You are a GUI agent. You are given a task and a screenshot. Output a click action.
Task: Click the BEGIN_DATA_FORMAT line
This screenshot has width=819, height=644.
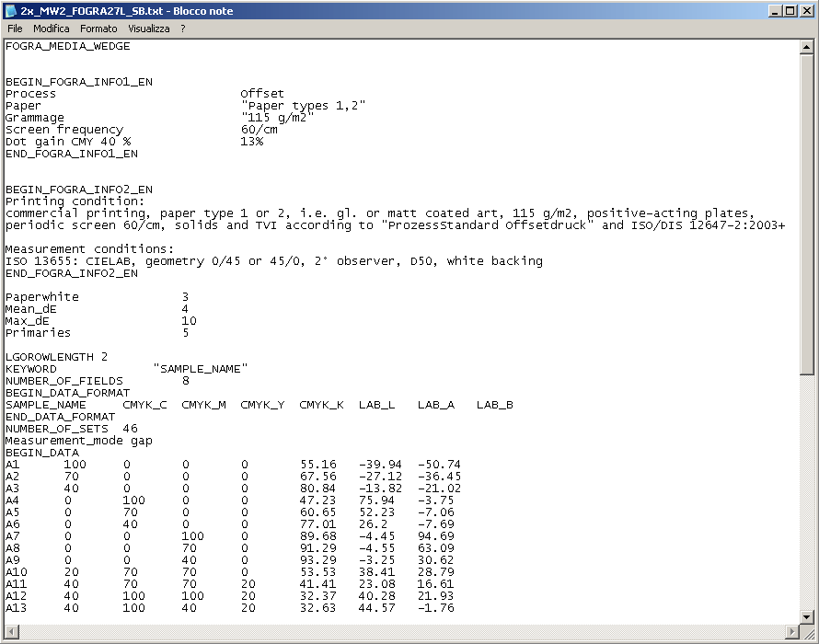(68, 393)
